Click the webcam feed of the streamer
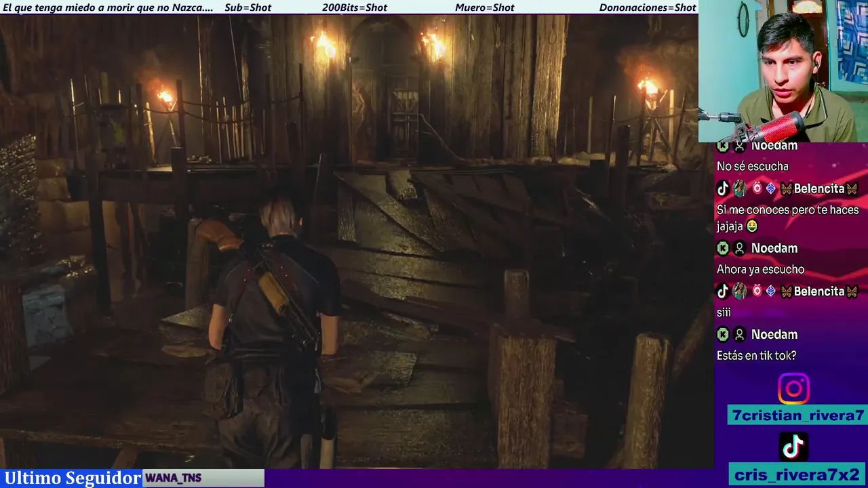This screenshot has height=488, width=868. (x=783, y=71)
